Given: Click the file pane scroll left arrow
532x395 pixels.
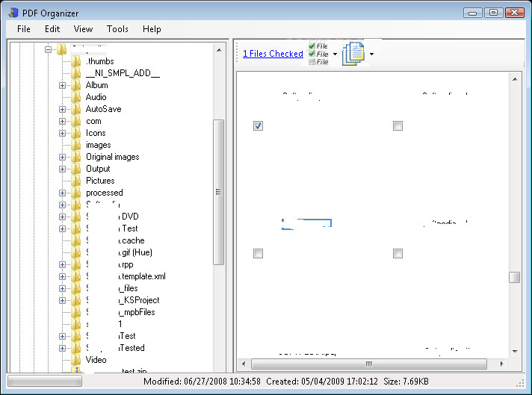Looking at the screenshot, I should tap(244, 364).
